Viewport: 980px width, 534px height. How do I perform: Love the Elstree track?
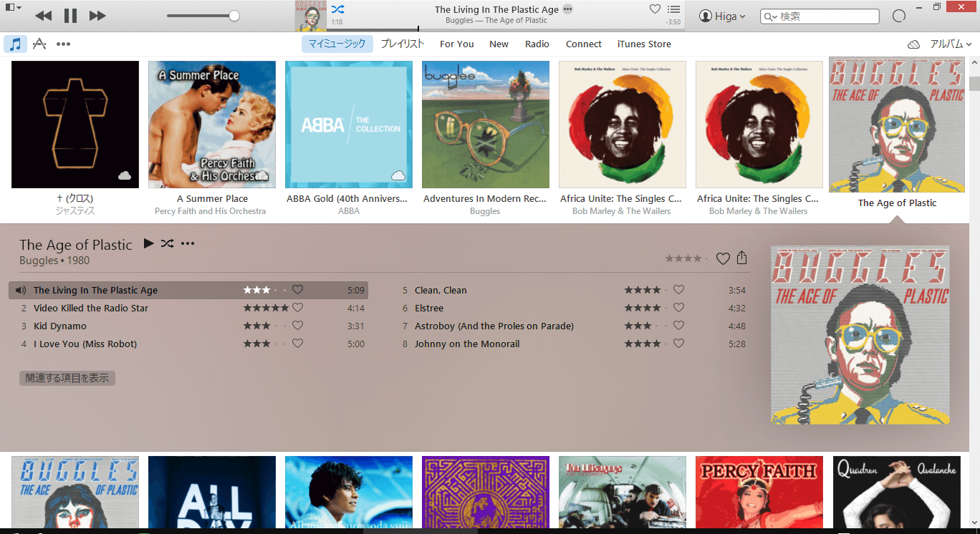678,308
